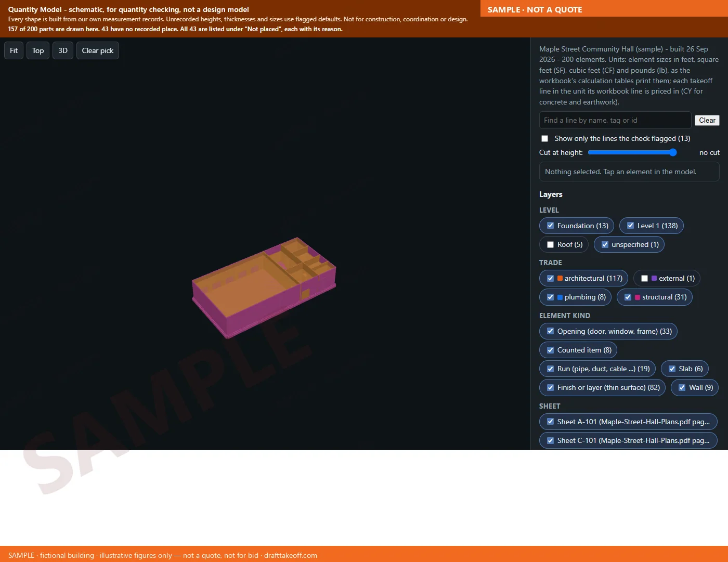Clear the search field
The image size is (728, 562).
pos(707,120)
